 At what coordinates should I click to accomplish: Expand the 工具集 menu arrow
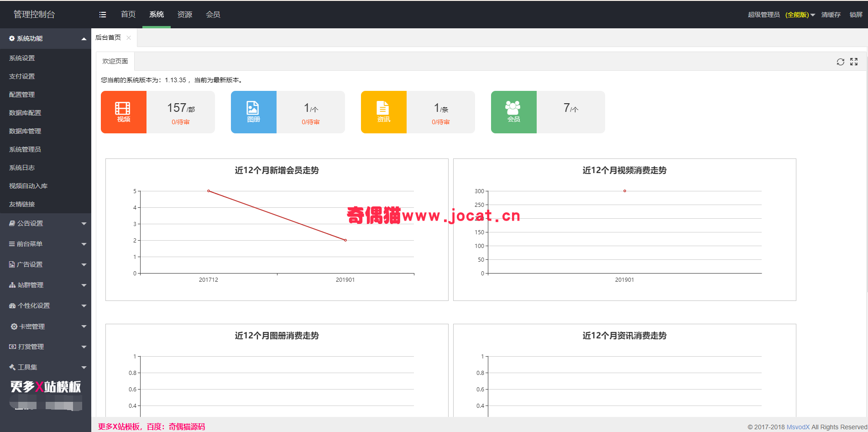click(84, 368)
